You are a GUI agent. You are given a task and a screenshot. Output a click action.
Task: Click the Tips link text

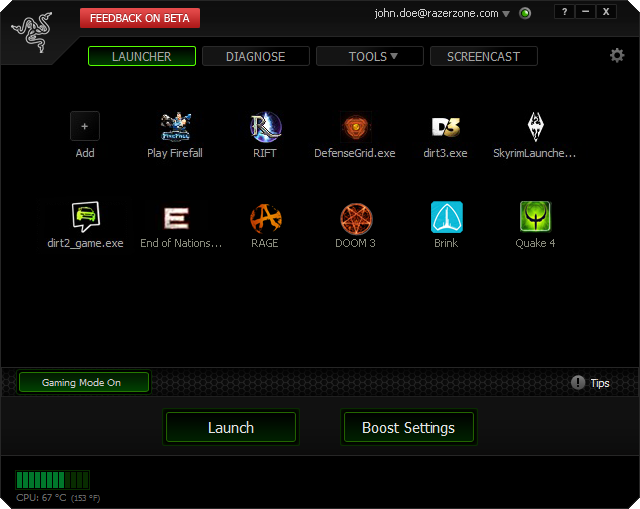point(600,383)
